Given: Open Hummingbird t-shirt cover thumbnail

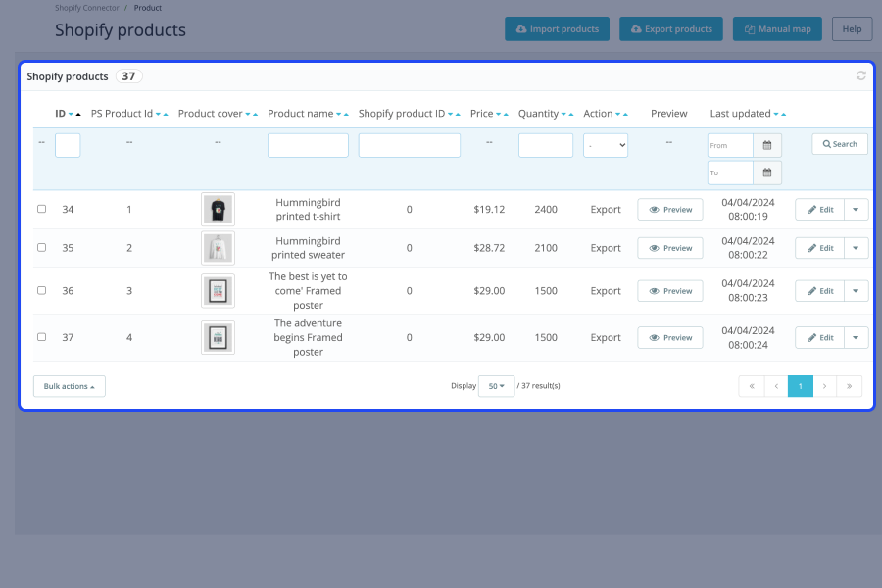Looking at the screenshot, I should pyautogui.click(x=218, y=210).
